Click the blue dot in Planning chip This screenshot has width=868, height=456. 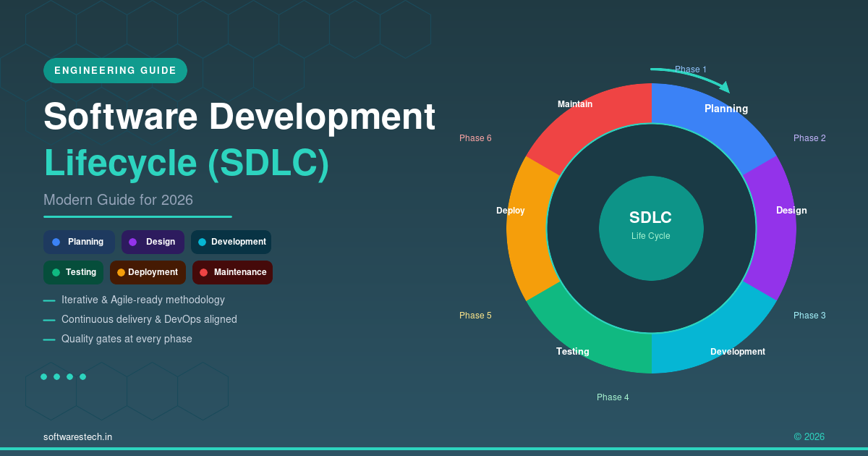coord(56,242)
